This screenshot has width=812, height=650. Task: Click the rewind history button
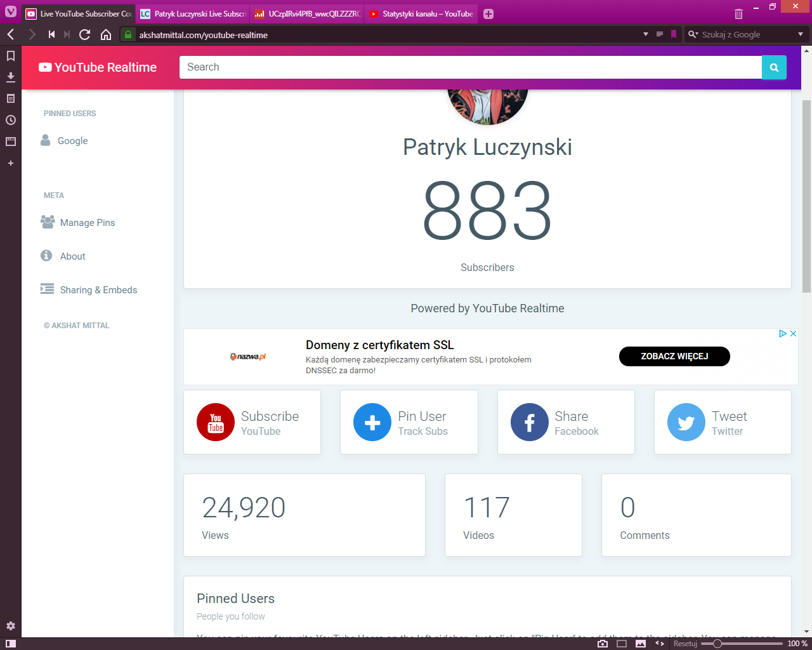tap(51, 34)
